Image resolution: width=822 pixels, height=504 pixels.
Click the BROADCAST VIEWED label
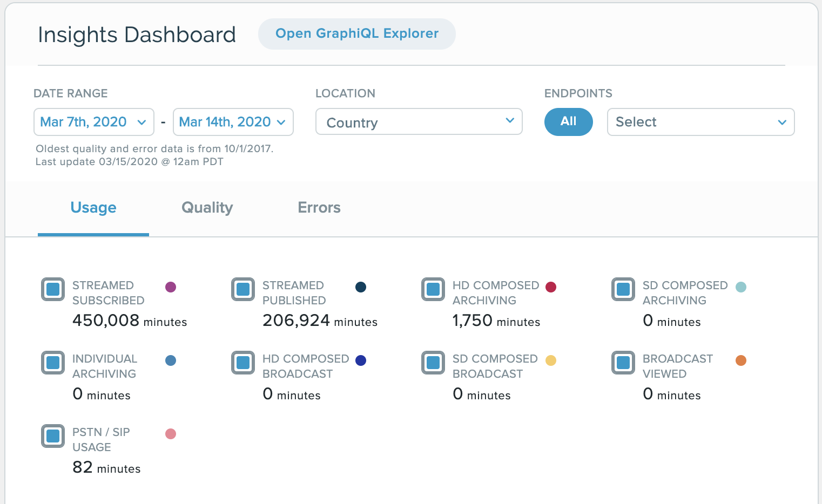point(678,366)
